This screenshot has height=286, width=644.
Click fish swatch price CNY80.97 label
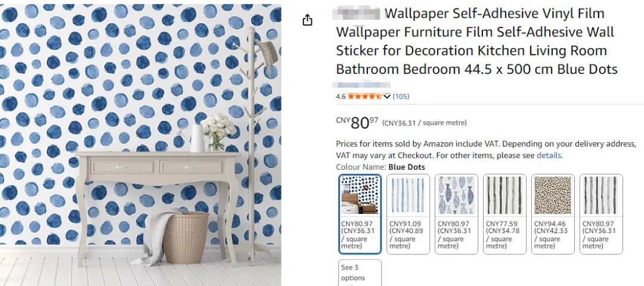point(452,223)
